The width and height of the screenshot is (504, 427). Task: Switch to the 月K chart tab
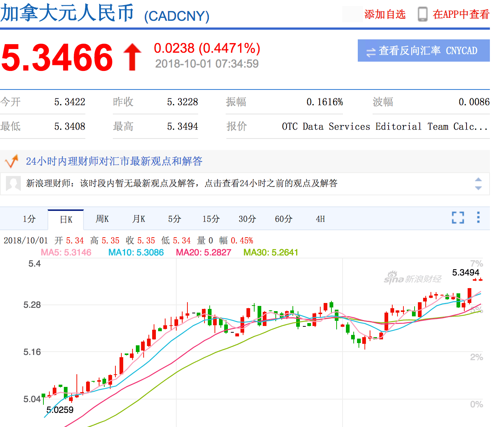point(139,219)
